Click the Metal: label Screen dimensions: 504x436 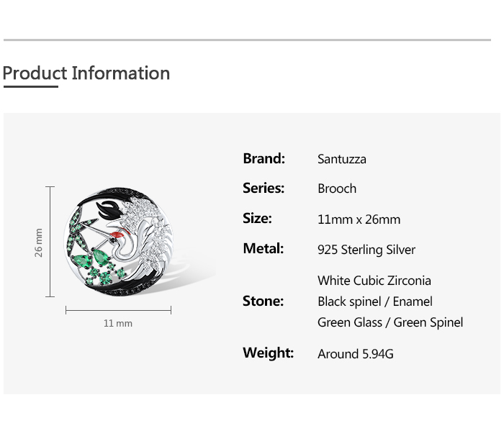coord(264,249)
